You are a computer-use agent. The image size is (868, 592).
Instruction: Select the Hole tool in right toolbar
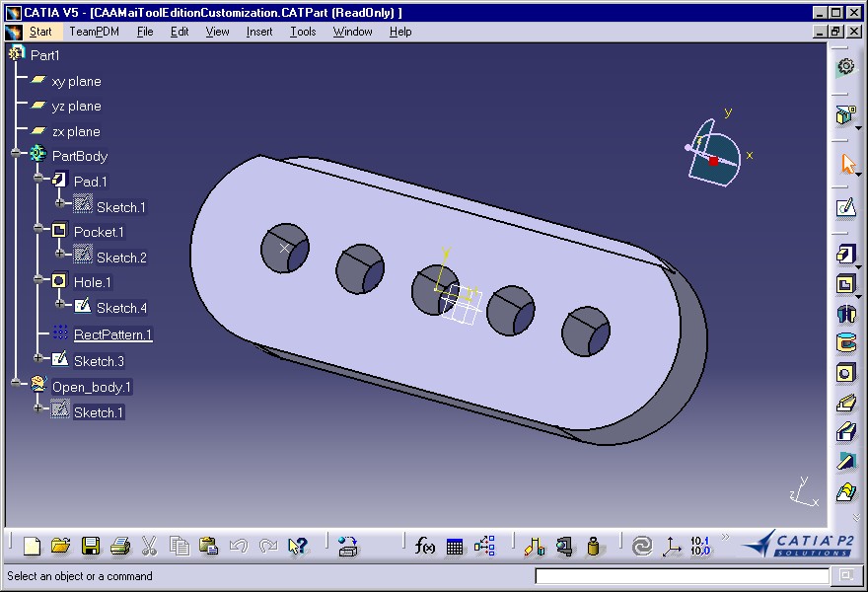coord(845,373)
